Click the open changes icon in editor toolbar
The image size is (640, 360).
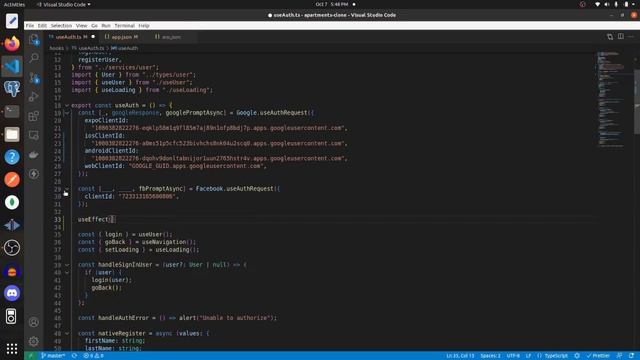point(610,37)
